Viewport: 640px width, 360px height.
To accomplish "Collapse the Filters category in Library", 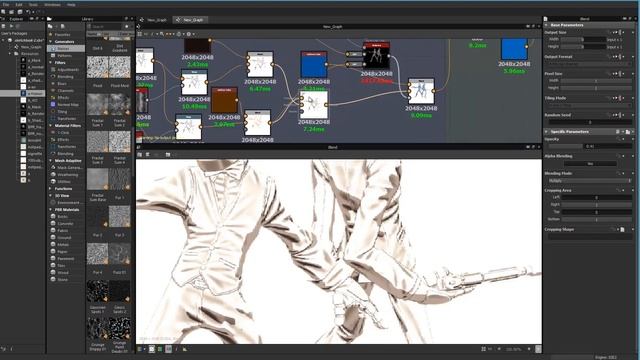I will (51, 62).
